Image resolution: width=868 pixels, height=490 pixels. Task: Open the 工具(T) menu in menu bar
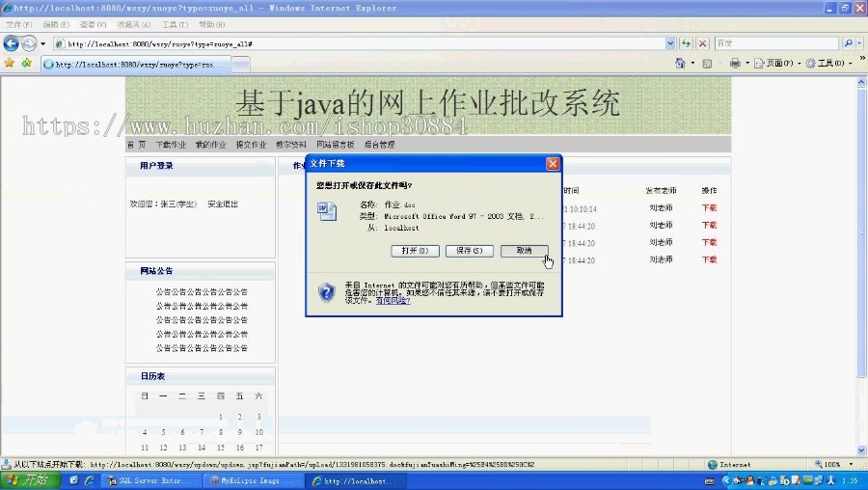pos(175,25)
